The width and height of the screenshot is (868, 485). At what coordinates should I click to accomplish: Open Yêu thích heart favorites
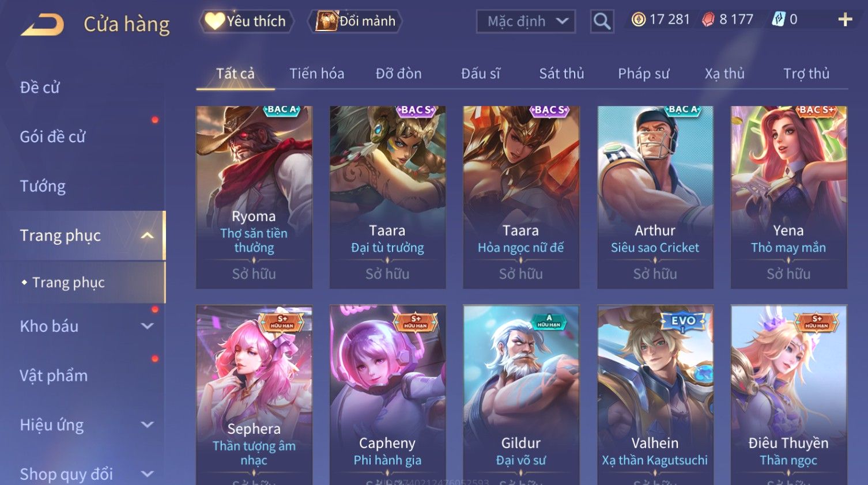click(246, 21)
